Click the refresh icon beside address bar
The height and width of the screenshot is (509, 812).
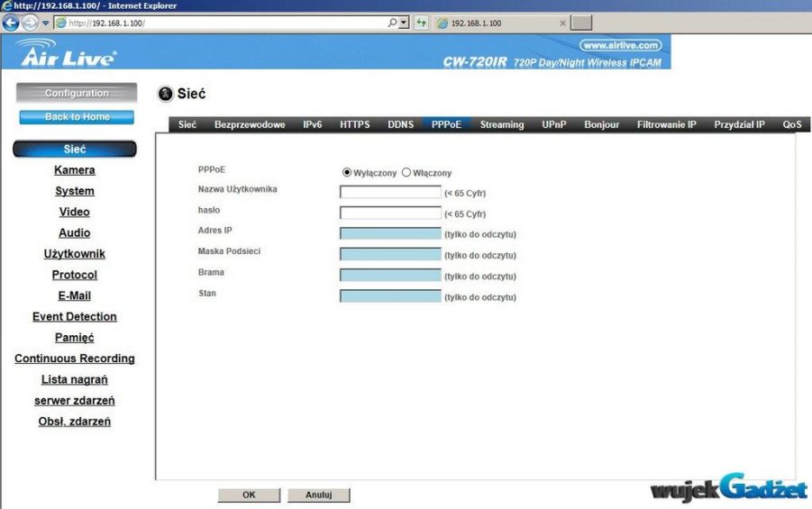click(x=421, y=23)
